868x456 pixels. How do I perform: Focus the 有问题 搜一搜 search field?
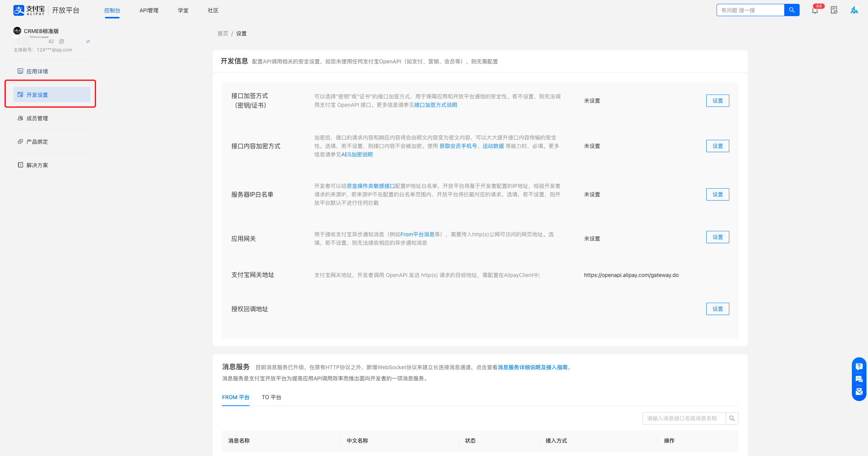[x=750, y=10]
